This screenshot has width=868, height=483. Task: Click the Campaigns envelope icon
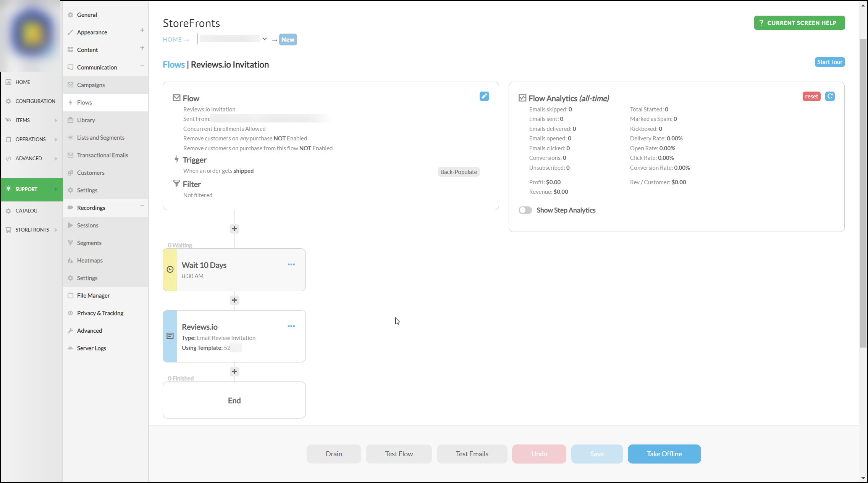coord(71,85)
